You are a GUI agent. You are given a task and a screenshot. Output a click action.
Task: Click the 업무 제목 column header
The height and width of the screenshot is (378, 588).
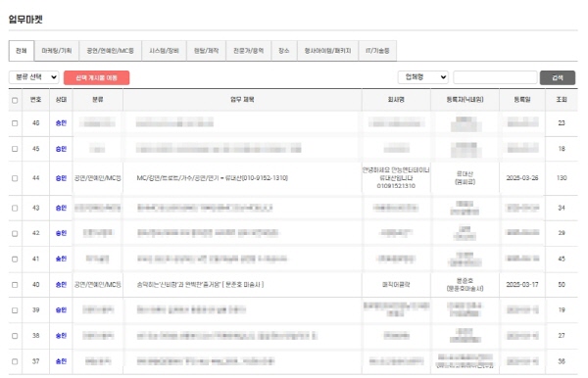point(242,100)
